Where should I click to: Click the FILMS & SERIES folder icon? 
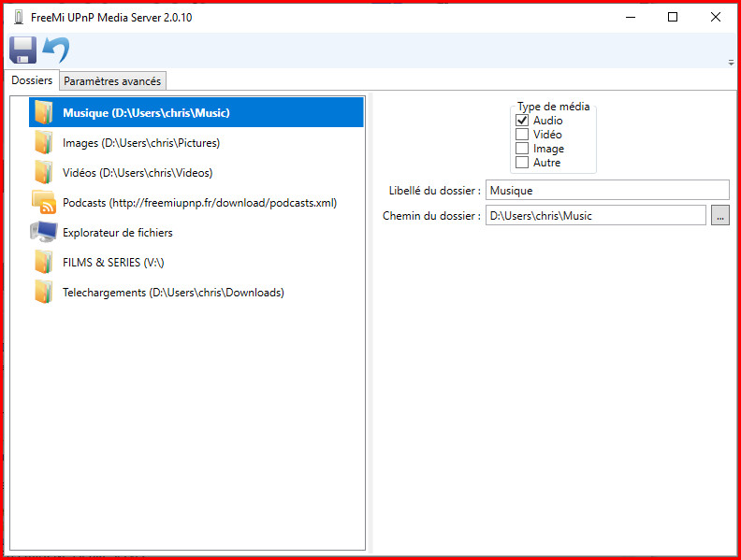pyautogui.click(x=43, y=262)
